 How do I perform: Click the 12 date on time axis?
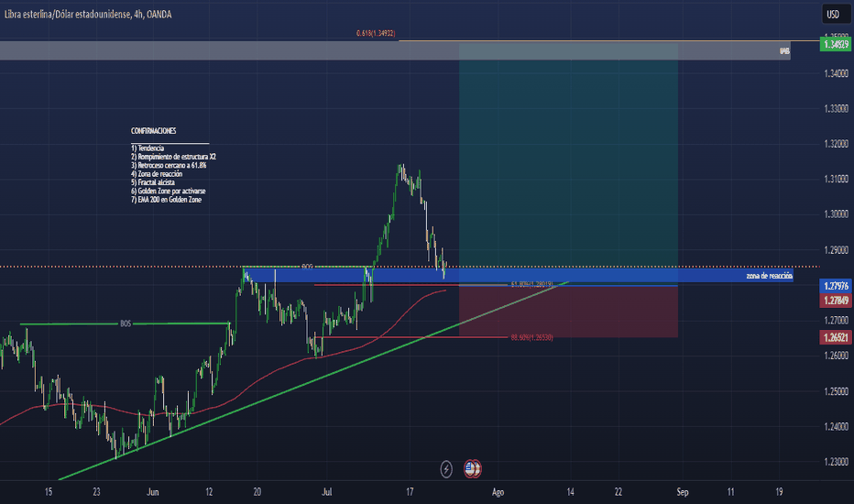209,492
